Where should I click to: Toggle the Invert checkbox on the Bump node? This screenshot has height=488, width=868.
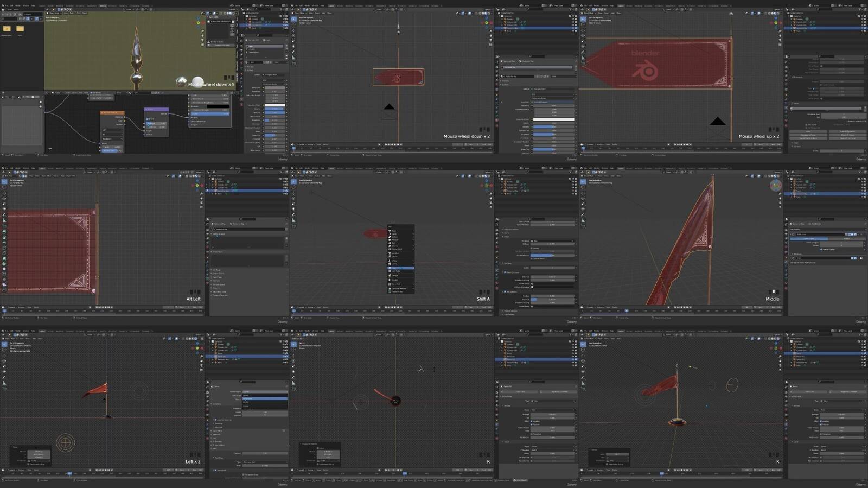tap(148, 119)
